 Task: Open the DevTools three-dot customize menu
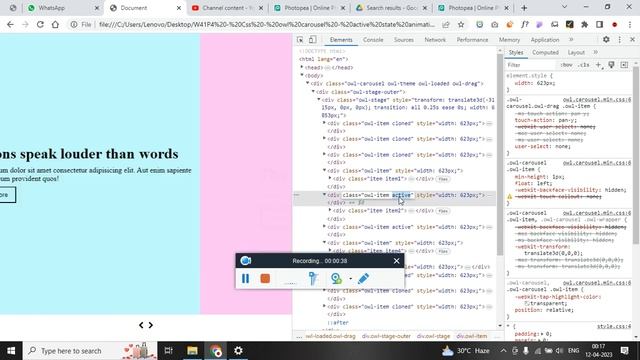[x=620, y=40]
